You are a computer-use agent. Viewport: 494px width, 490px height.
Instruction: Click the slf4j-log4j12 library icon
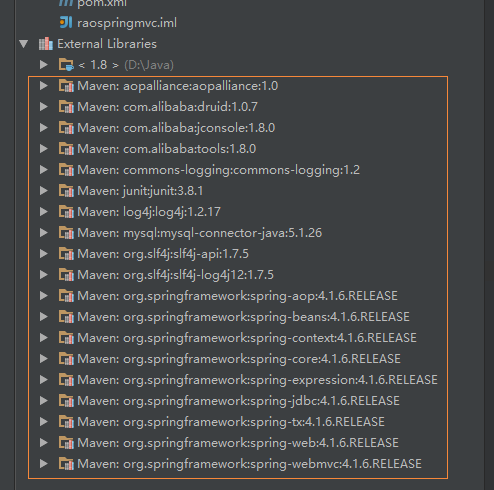click(x=66, y=275)
